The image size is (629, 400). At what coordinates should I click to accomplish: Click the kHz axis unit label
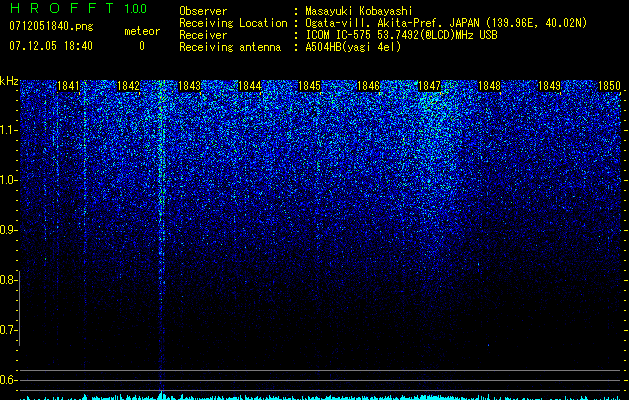(9, 81)
